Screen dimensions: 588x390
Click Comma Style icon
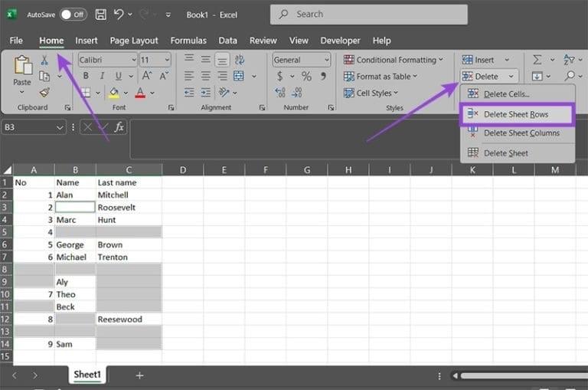click(323, 76)
